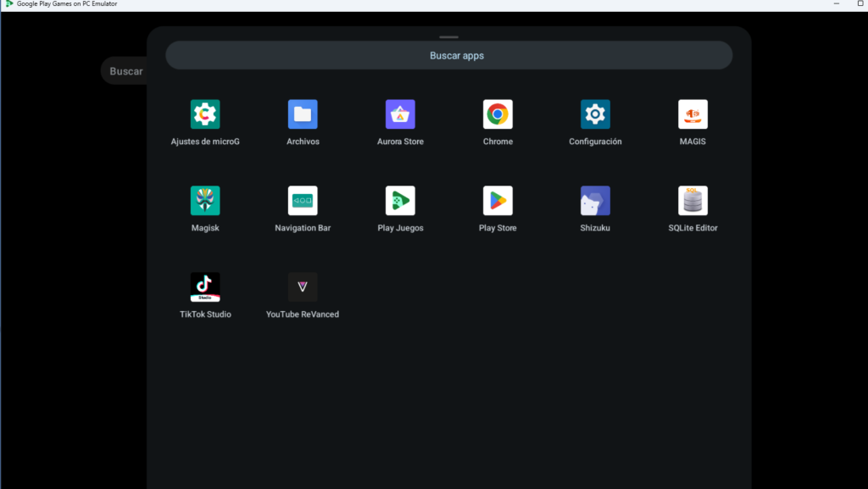The height and width of the screenshot is (489, 868).
Task: Click the Buscar box behind the drawer
Action: (125, 71)
